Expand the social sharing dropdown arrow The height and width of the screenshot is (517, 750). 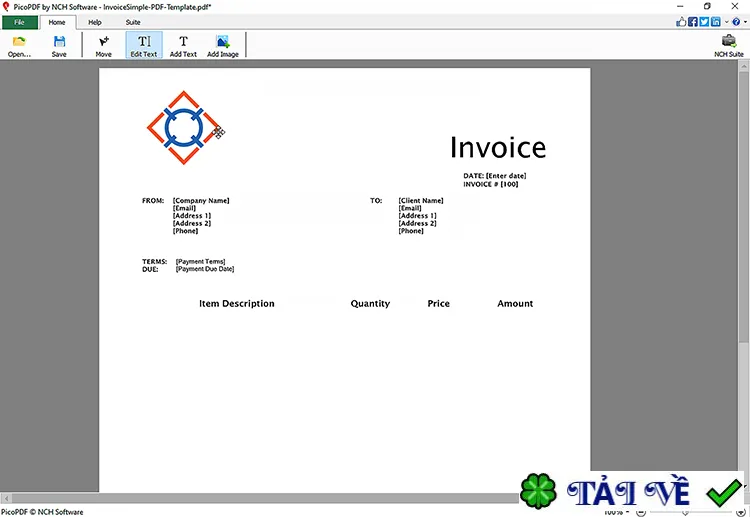coord(726,22)
